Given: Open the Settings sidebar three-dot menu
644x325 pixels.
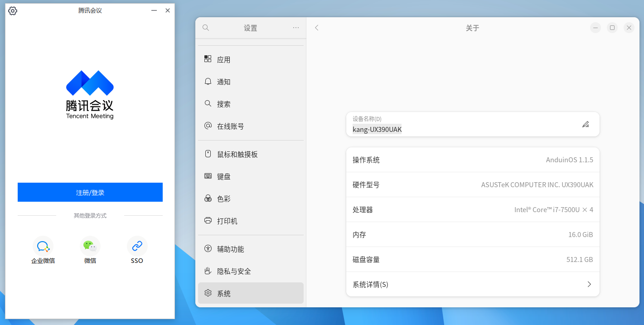Looking at the screenshot, I should (296, 28).
